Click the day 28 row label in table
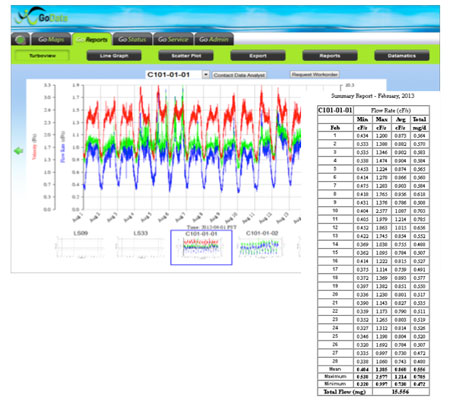This screenshot has height=400, width=450. [335, 361]
